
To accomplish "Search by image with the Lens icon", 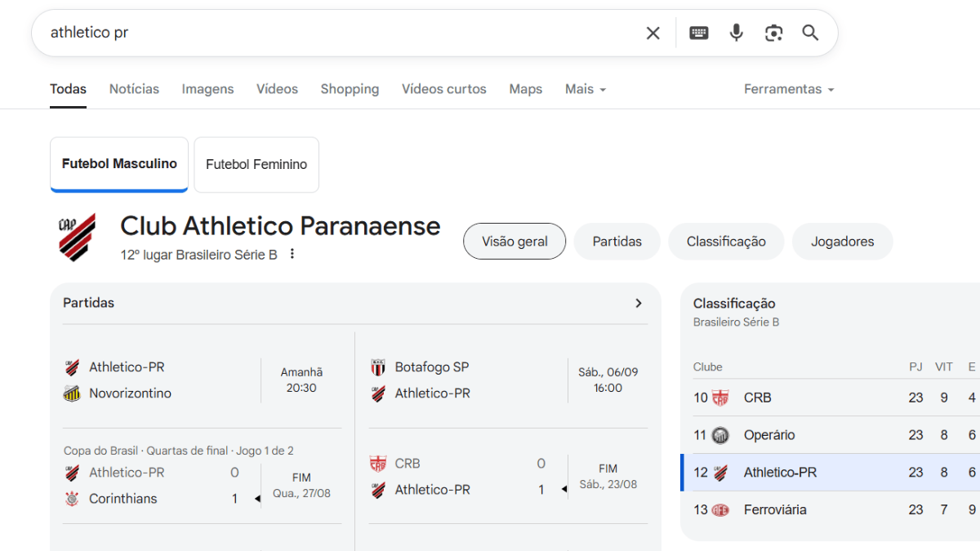I will 773,33.
